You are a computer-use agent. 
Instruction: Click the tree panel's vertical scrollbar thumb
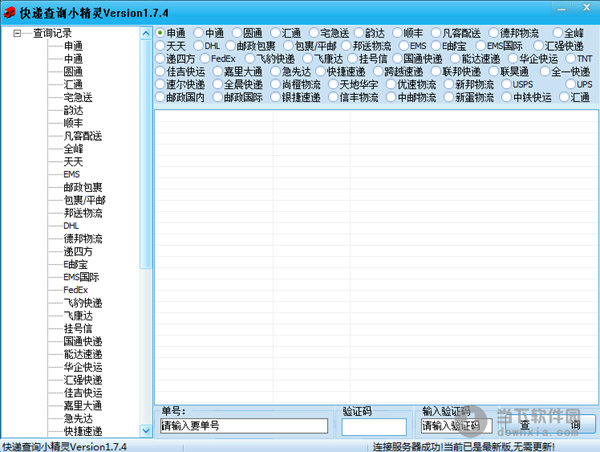point(146,154)
